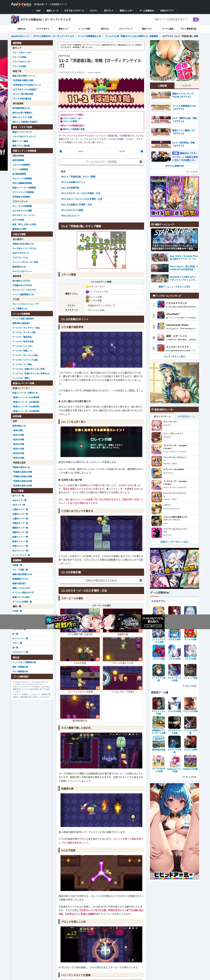Click the 最新ゲームニュースをもっと見る link
Viewport: 210px width, 980px height.
(174, 287)
